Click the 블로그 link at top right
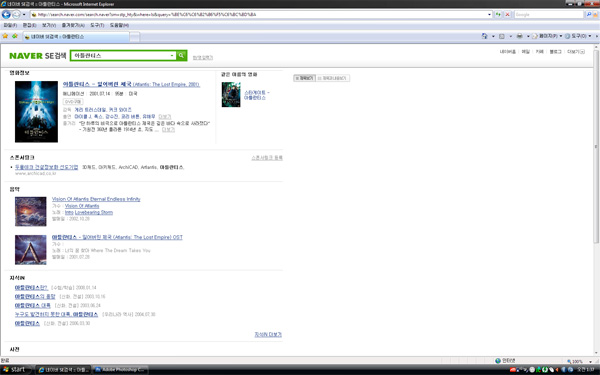Viewport: 600px width, 375px height. [556, 52]
